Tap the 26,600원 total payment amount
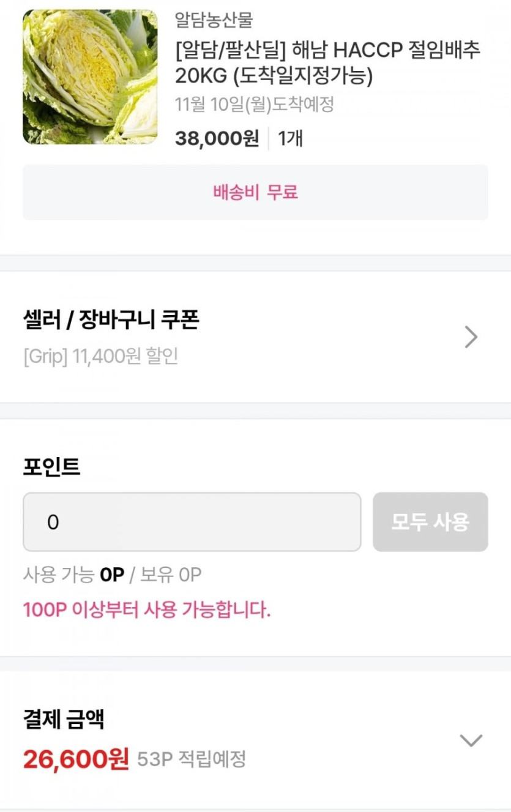Viewport: 511px width, 812px height. tap(76, 759)
